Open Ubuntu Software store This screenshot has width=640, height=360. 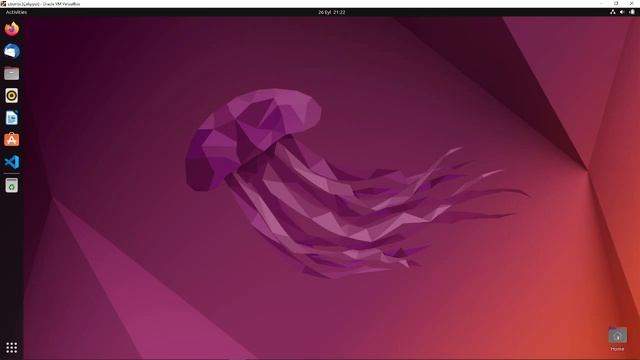[11, 140]
